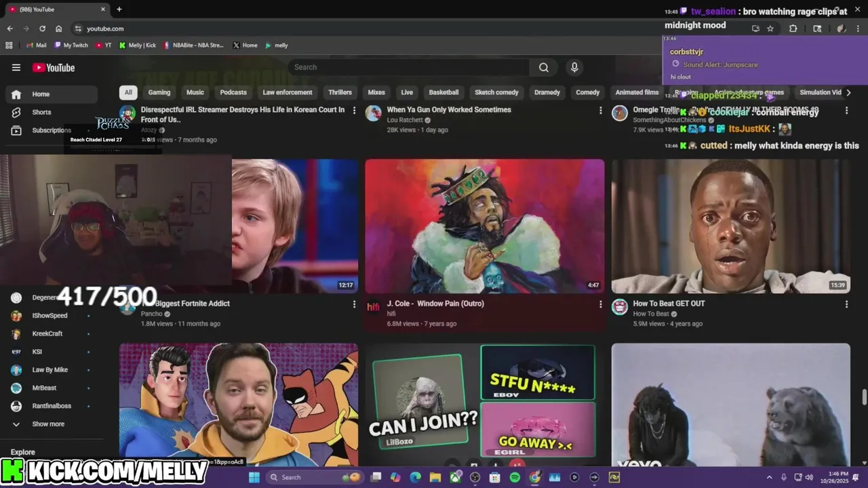Select the Comedy filter chip

point(588,92)
